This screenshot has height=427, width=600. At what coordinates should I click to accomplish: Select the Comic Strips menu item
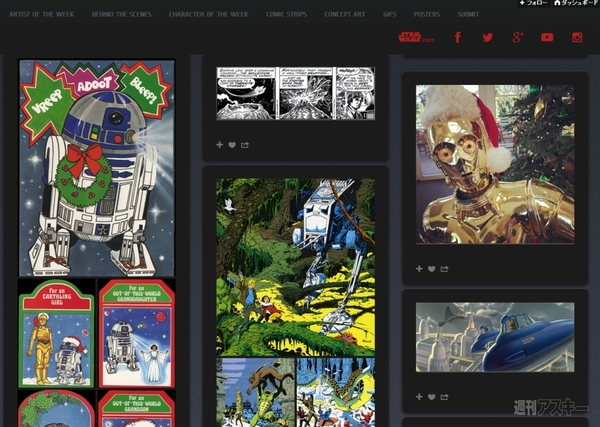(287, 15)
